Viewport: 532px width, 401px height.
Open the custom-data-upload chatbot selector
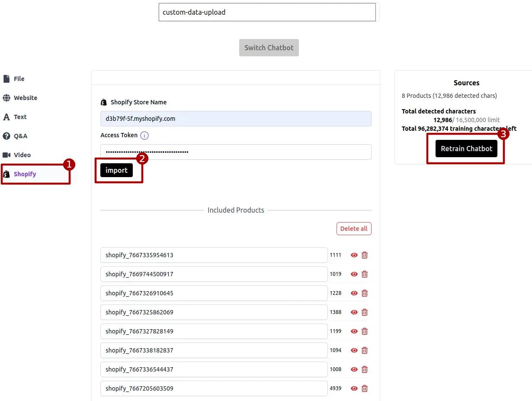coord(267,12)
